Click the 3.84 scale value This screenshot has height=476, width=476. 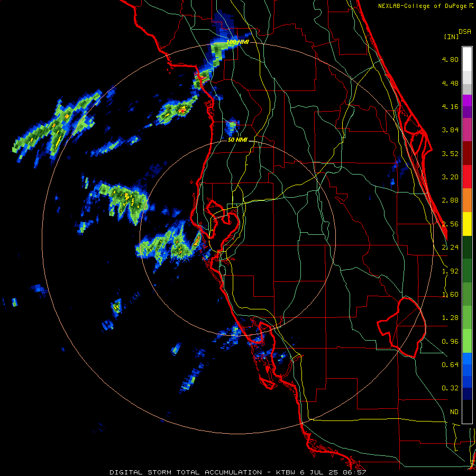pyautogui.click(x=450, y=130)
